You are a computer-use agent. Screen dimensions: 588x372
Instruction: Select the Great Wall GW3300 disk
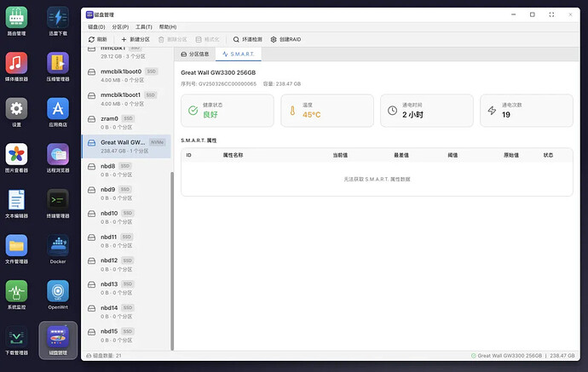click(x=125, y=146)
